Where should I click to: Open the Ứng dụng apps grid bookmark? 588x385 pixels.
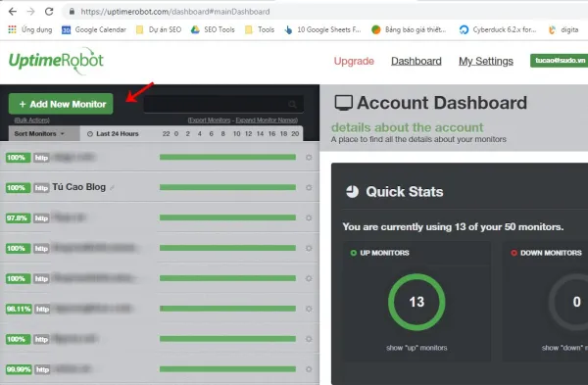click(x=30, y=29)
